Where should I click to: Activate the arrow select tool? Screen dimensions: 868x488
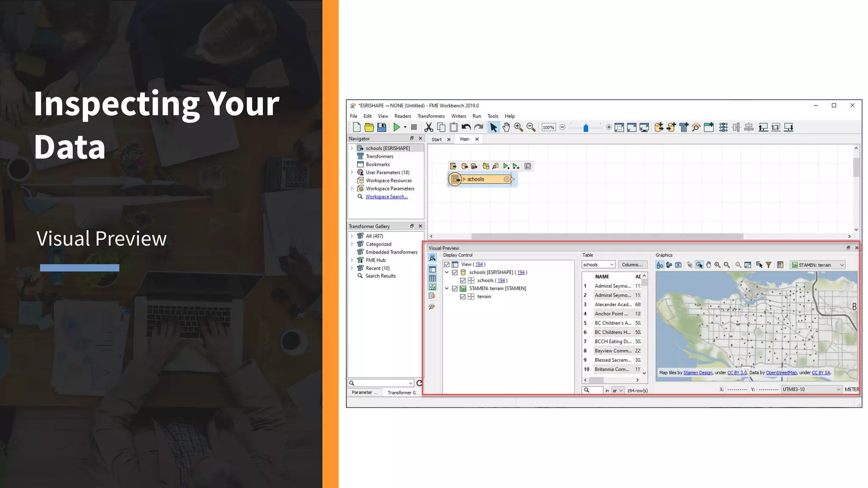click(493, 128)
